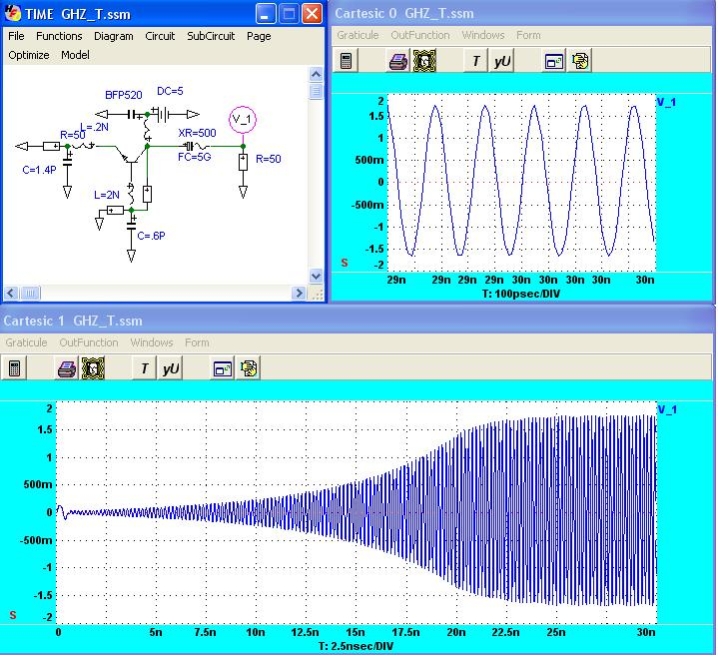Open the Functions menu
This screenshot has height=658, width=718.
[x=59, y=36]
